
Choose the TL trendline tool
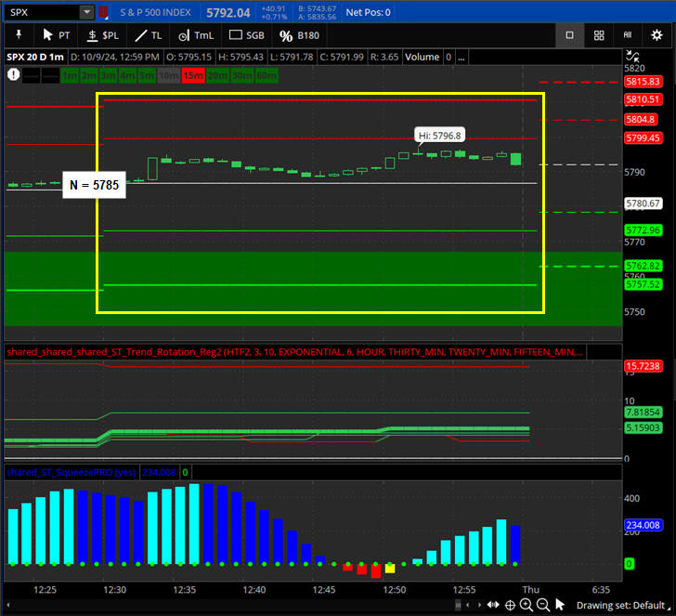(148, 35)
